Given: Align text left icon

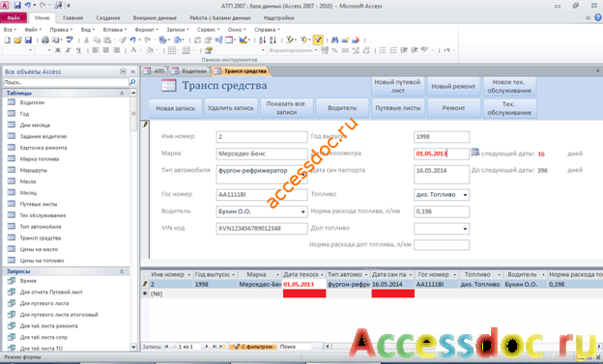Looking at the screenshot, I should click(96, 50).
